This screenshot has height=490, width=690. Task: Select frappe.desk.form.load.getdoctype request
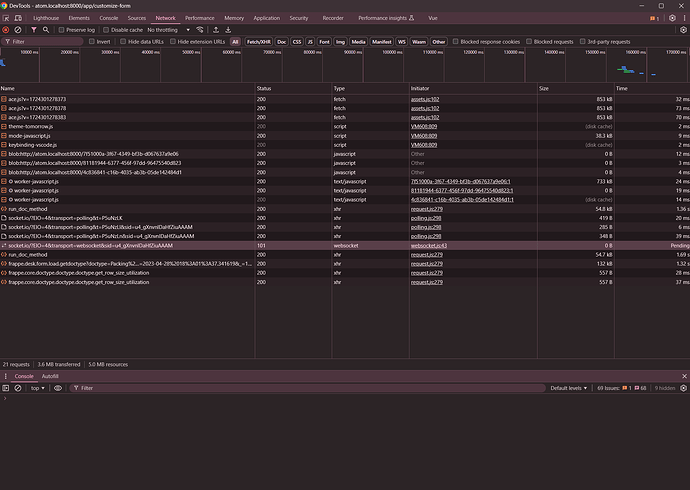tap(345, 263)
